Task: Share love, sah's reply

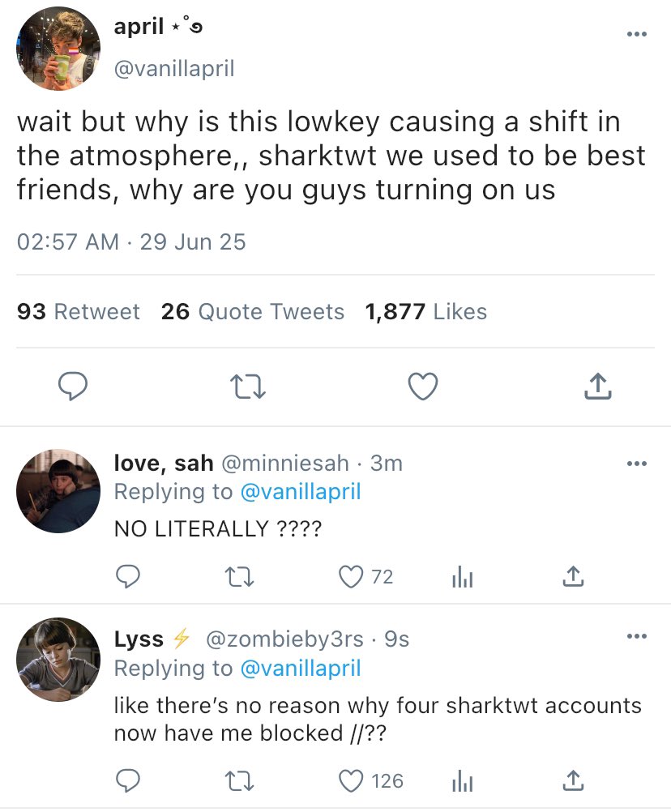Action: tap(572, 576)
